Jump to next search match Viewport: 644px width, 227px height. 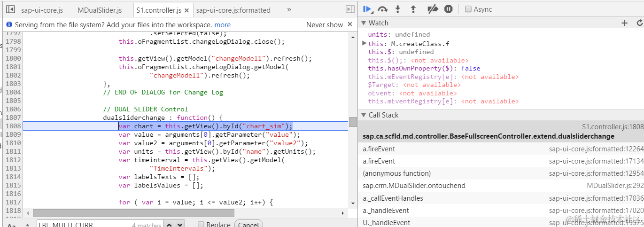(x=180, y=225)
